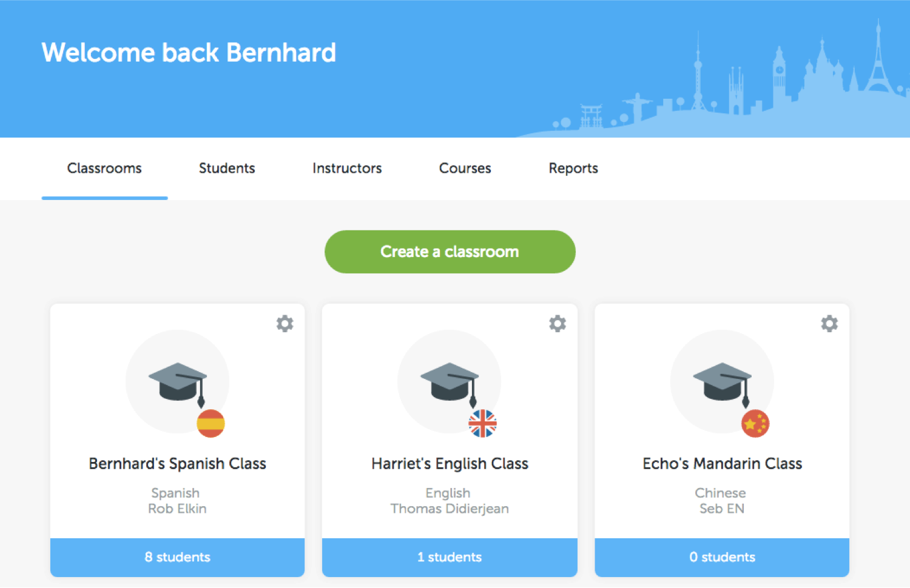
Task: Open settings gear for Echo's Mandarin Class
Action: pos(829,324)
